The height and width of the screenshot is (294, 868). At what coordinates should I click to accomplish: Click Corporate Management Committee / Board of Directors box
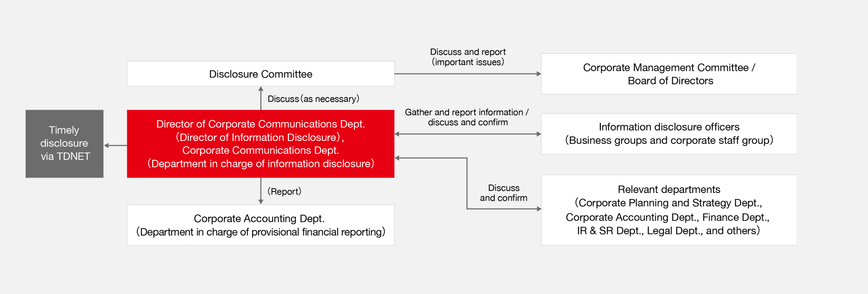669,74
